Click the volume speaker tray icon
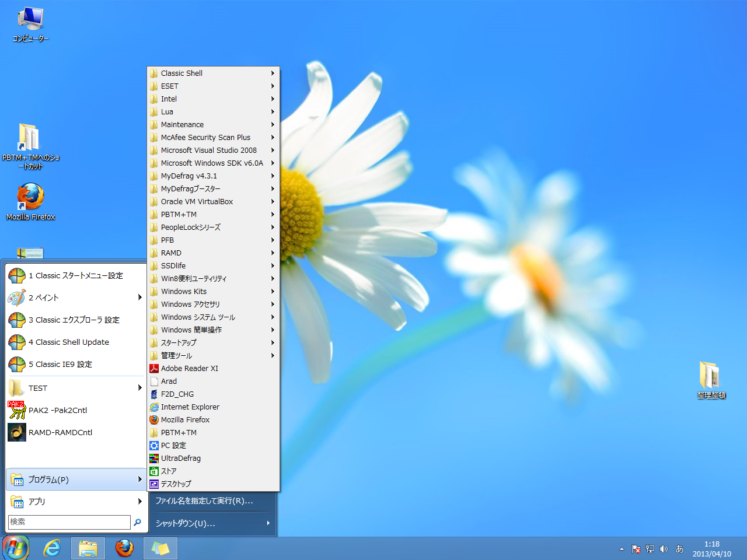The image size is (747, 560). 664,549
